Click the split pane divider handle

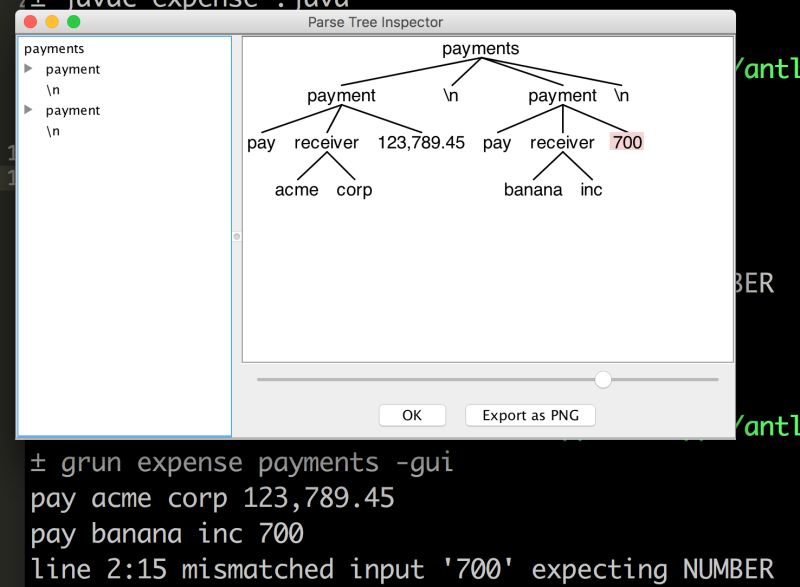point(237,237)
